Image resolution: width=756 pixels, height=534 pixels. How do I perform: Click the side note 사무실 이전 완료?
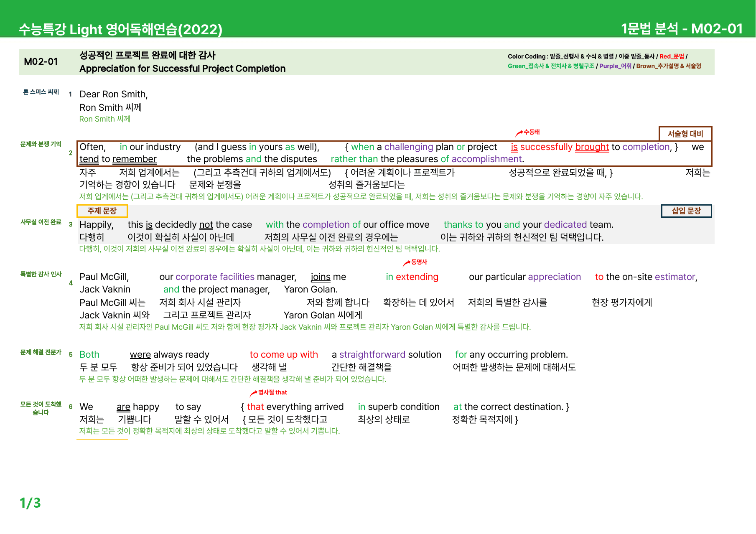point(41,222)
